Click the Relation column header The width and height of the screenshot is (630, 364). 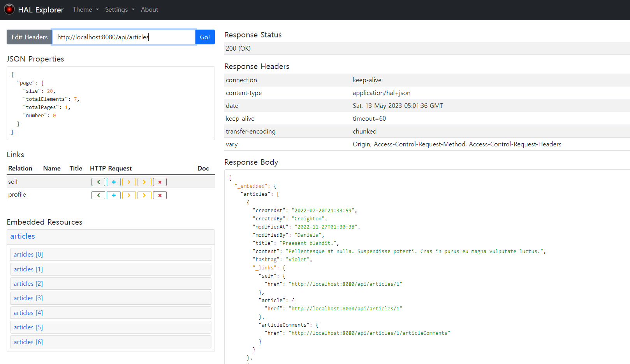tap(20, 168)
